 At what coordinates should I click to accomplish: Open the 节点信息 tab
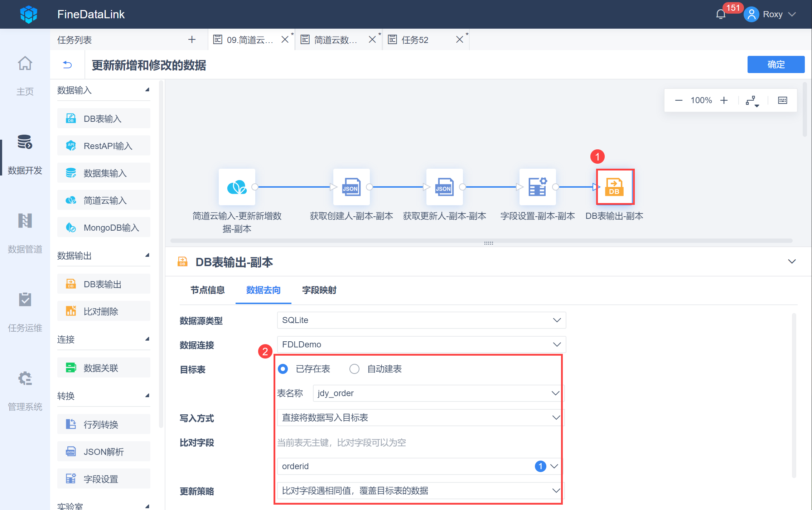coord(208,290)
